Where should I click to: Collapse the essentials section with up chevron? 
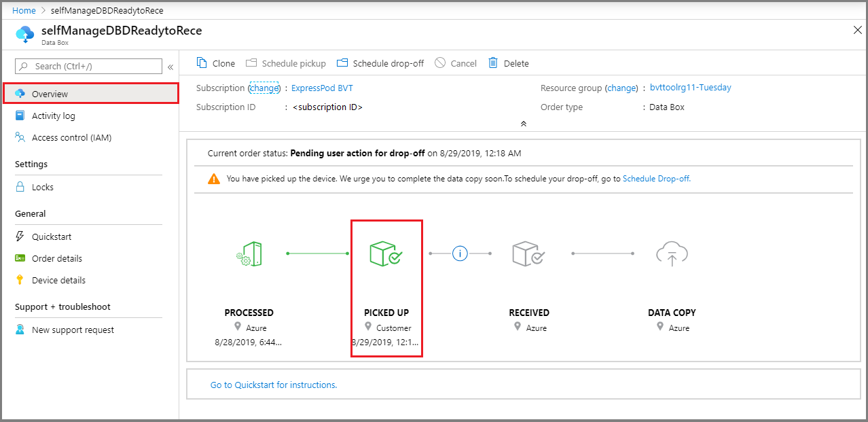pos(523,124)
